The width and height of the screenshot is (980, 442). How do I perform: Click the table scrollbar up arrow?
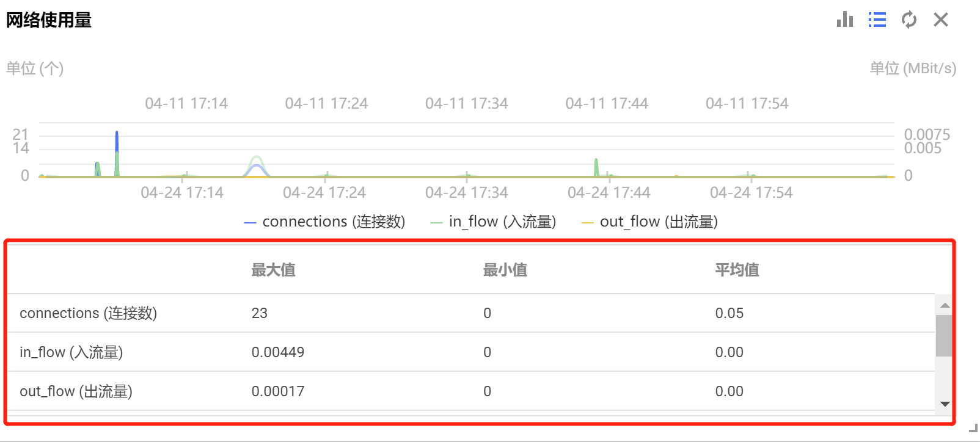click(945, 305)
